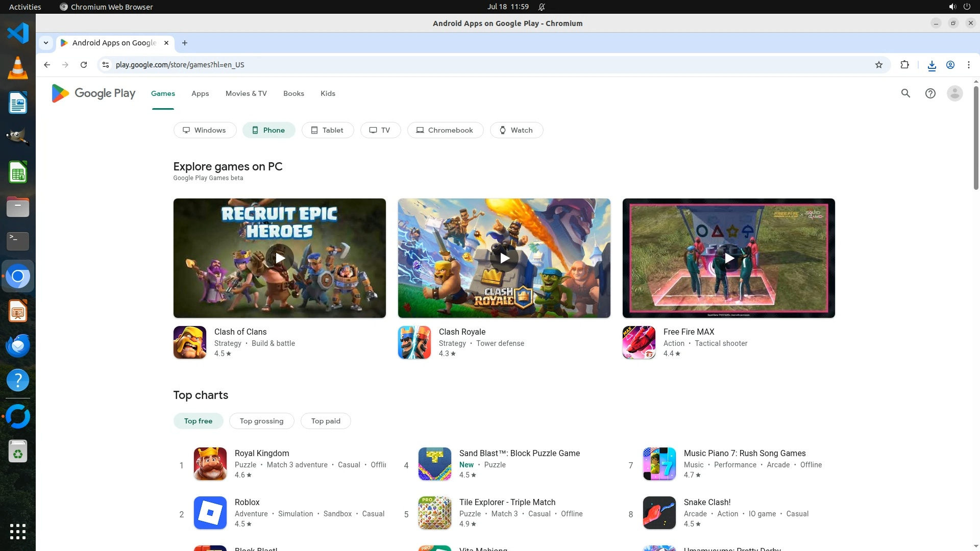Play the Clash Royale video thumbnail

(504, 258)
